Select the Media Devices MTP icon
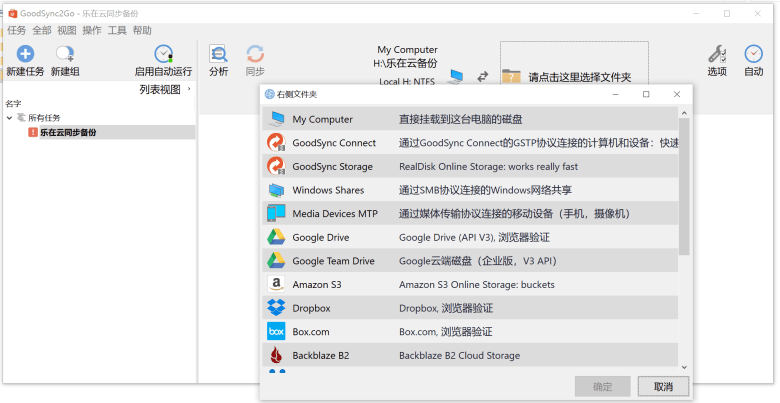Viewport: 780px width, 403px height. [x=276, y=213]
